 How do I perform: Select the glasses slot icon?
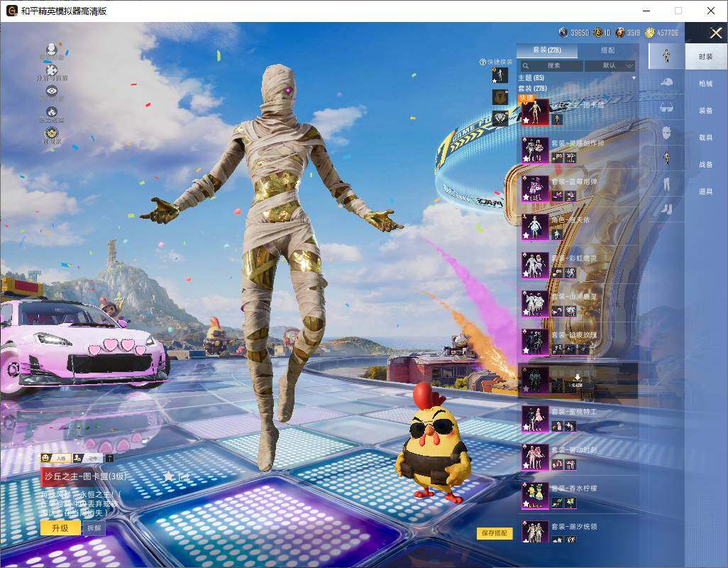(666, 108)
